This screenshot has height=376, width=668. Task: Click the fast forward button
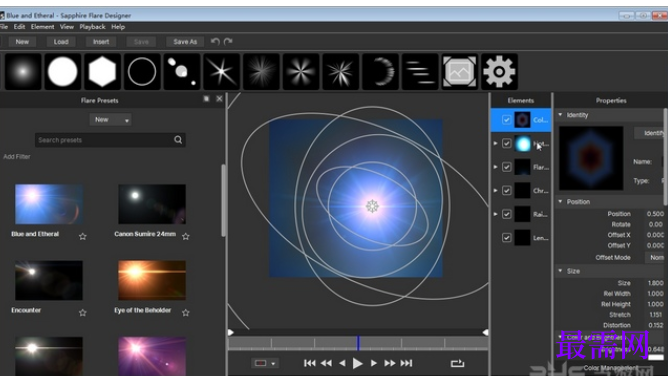click(x=390, y=363)
